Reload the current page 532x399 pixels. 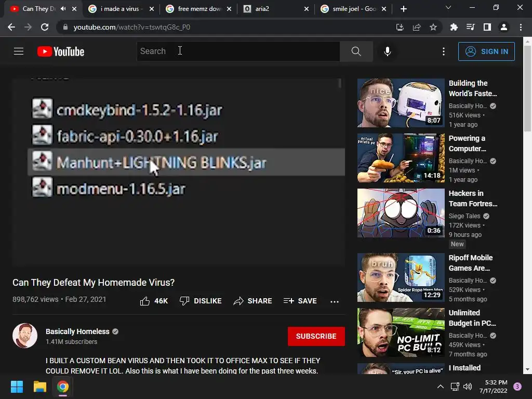(45, 27)
